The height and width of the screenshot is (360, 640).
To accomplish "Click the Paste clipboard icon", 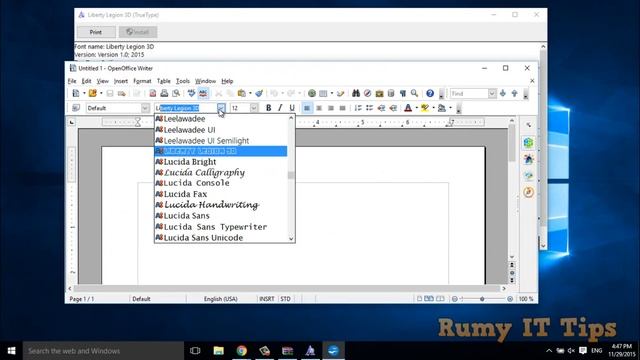I will [242, 93].
